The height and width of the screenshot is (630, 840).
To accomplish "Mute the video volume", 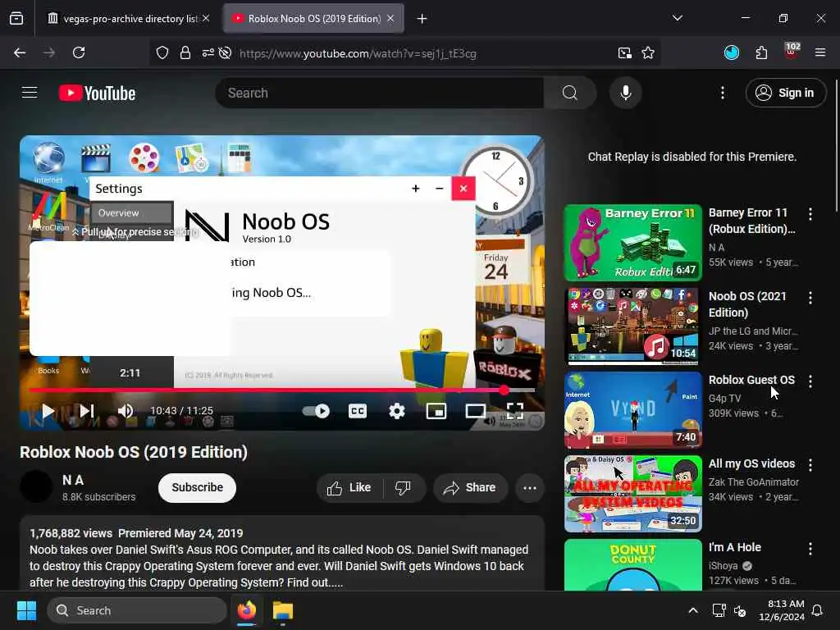I will 126,411.
